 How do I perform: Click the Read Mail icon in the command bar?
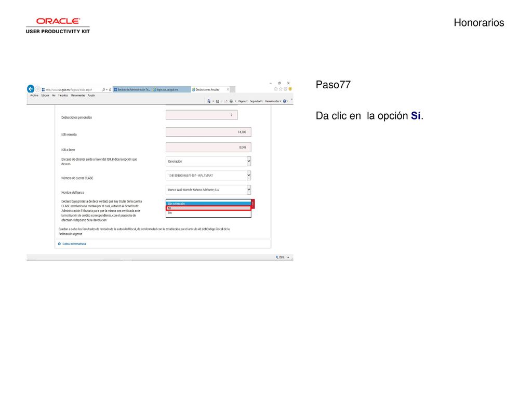pyautogui.click(x=225, y=101)
